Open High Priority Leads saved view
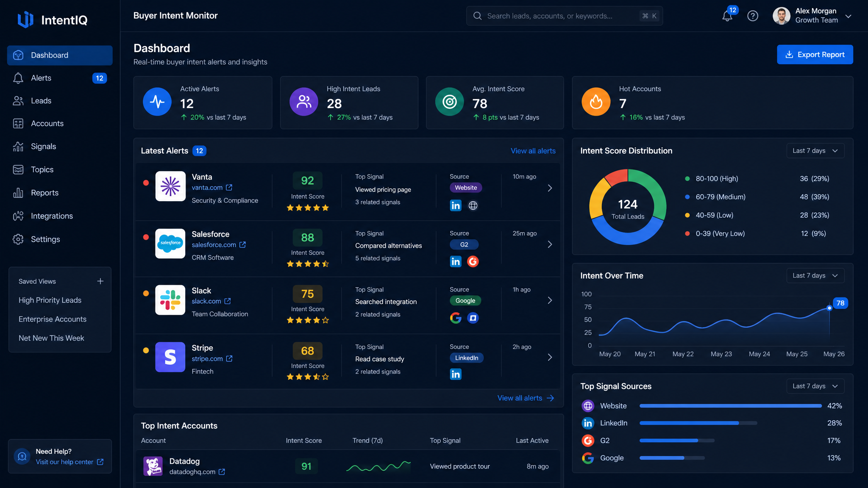 50,300
